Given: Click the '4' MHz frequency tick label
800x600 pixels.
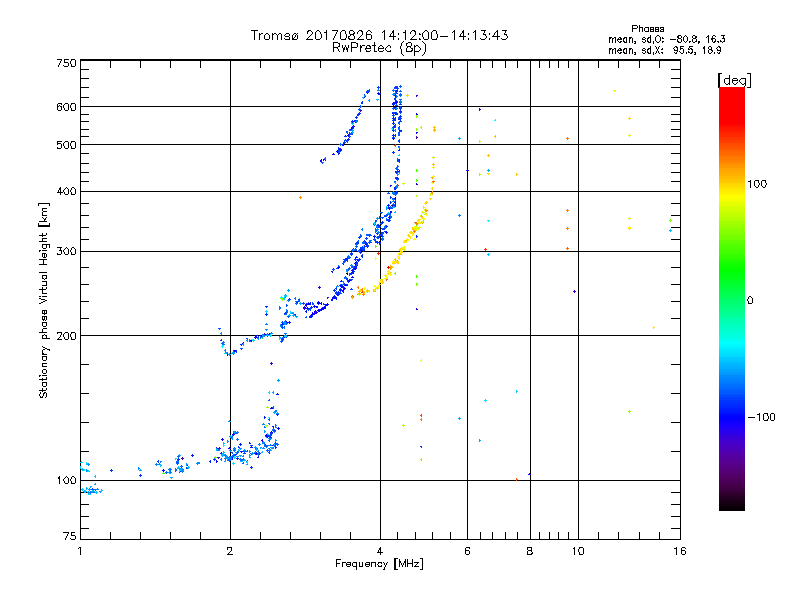Looking at the screenshot, I should coord(380,551).
